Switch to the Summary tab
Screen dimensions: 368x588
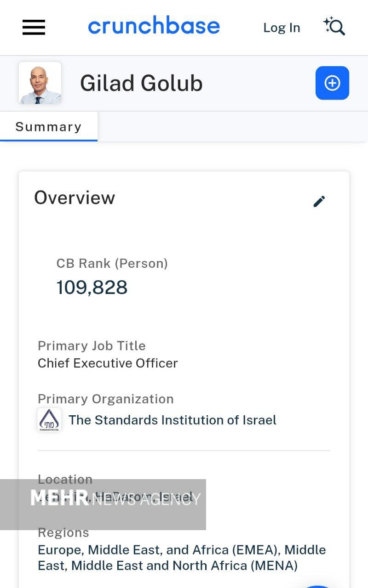coord(48,127)
